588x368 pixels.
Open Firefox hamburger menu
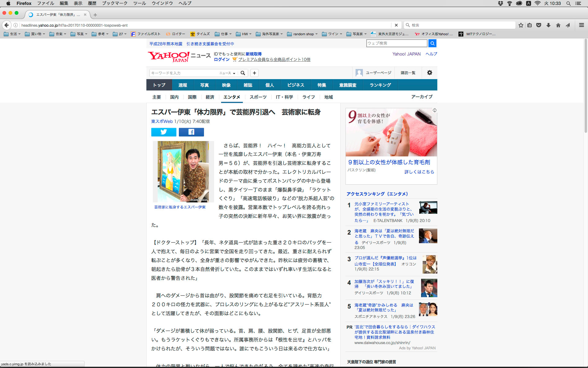pos(581,25)
